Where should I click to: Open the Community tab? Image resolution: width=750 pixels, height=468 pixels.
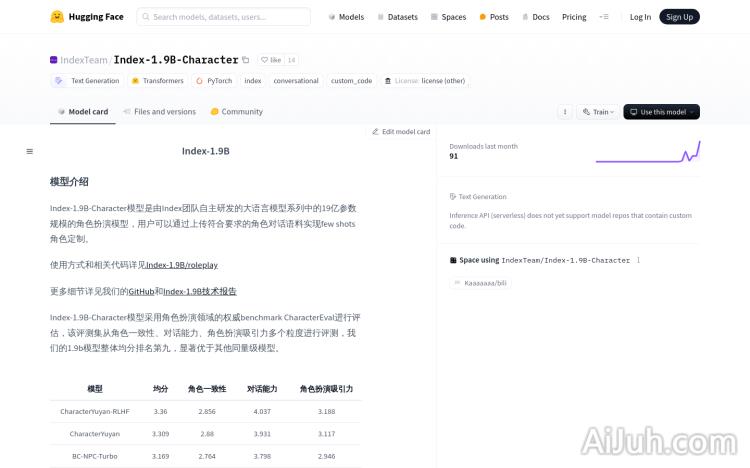[237, 112]
